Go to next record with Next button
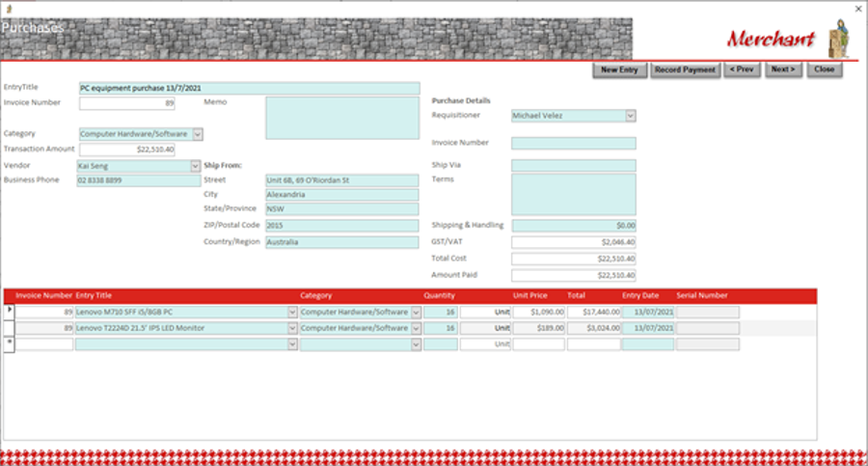Screen dimensions: 868x466 783,69
